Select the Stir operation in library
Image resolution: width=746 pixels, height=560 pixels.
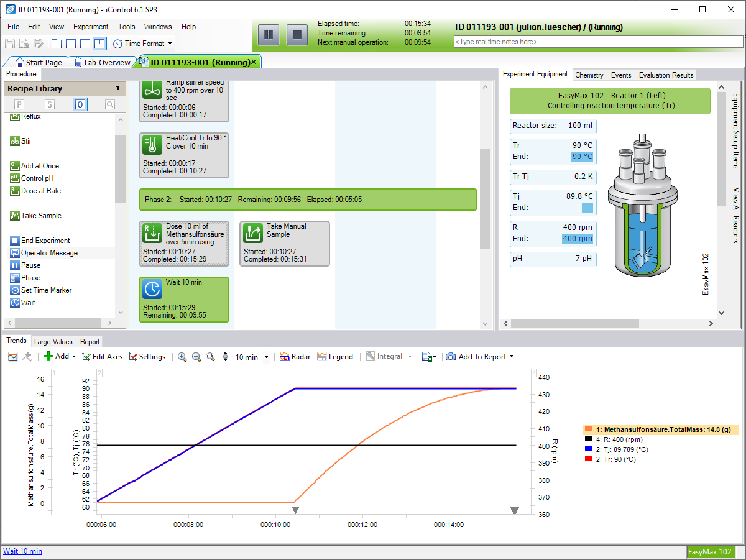21,141
